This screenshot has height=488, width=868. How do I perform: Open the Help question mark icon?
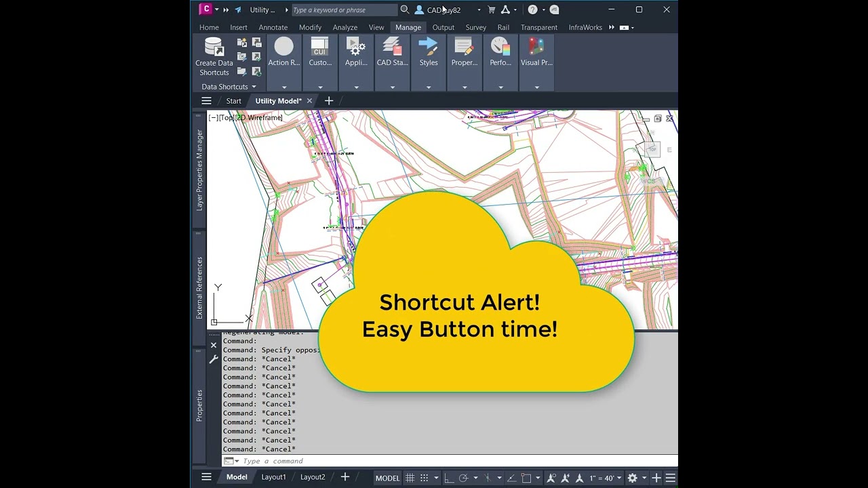[x=533, y=9]
